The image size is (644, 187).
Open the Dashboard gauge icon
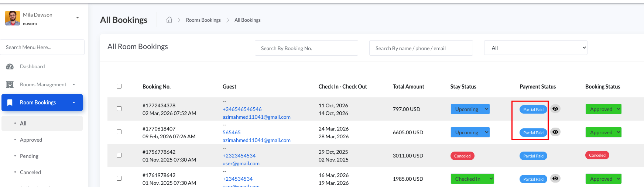(x=10, y=67)
